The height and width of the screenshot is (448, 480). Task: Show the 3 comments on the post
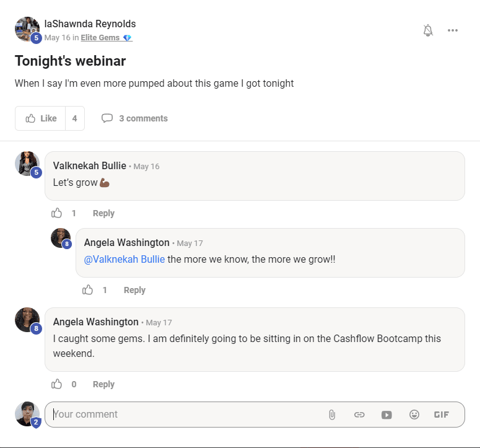coord(135,118)
